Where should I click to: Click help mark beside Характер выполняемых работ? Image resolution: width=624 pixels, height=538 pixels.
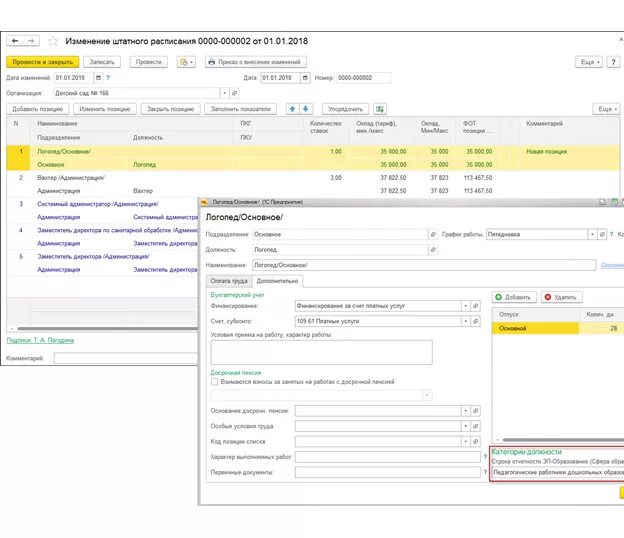485,457
